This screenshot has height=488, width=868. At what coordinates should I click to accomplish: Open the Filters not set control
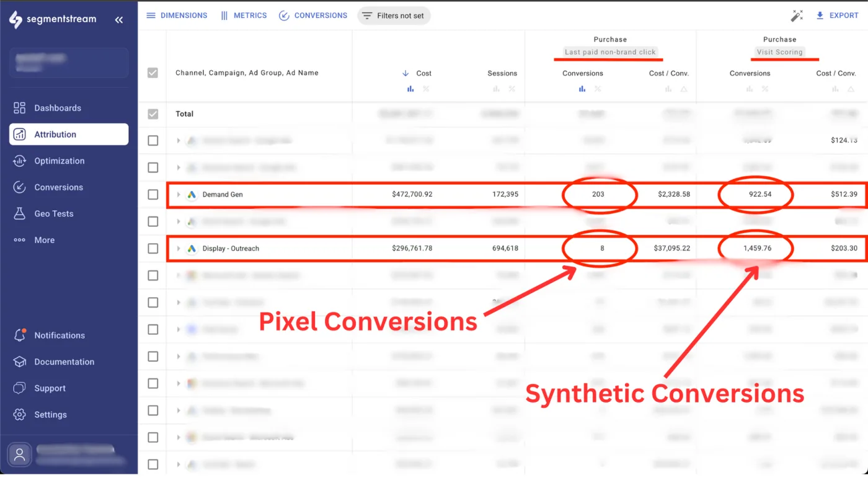click(394, 16)
